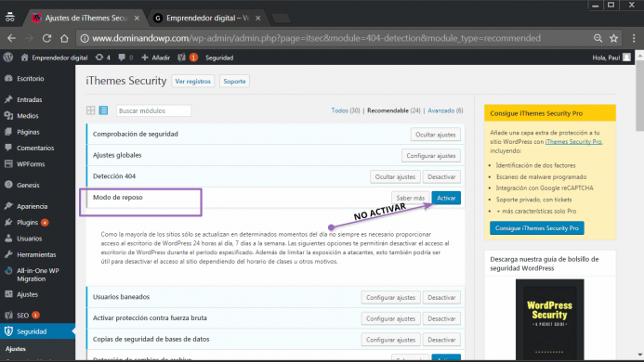Screen dimensions: 644x362
Task: Configure Ajustes globales settings
Action: point(431,156)
